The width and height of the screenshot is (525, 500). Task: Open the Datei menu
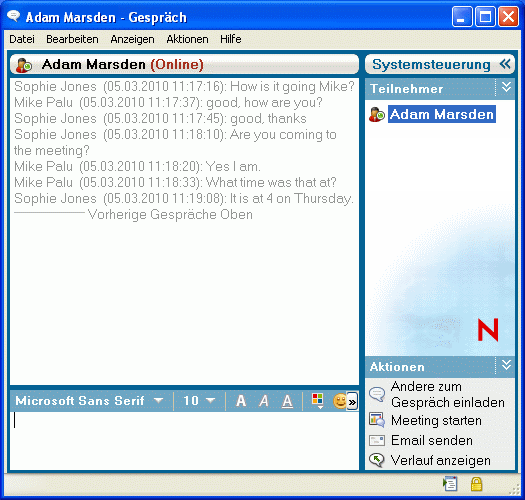(x=22, y=39)
